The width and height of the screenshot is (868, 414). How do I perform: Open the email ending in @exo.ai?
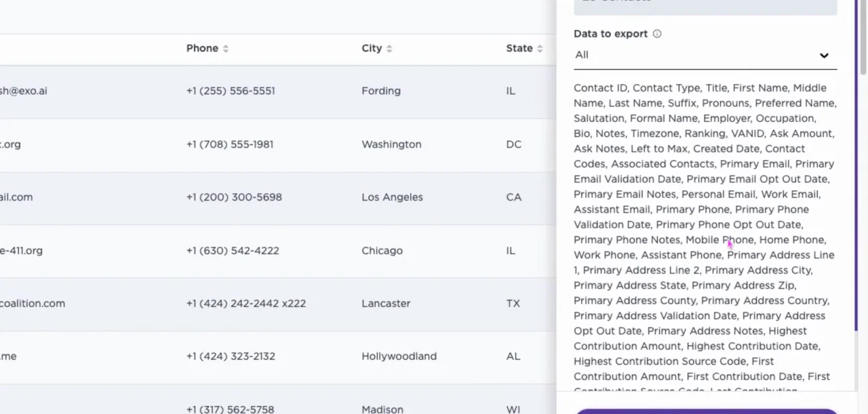pos(24,91)
